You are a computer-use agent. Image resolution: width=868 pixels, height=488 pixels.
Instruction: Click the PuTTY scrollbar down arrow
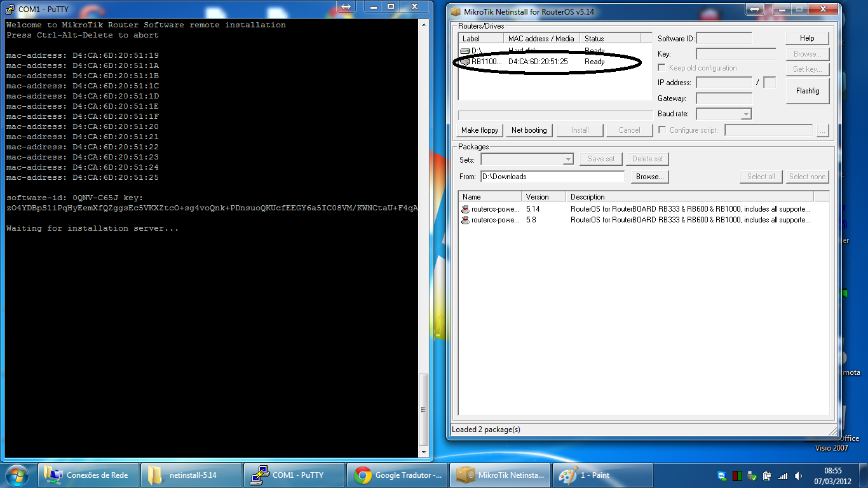point(425,452)
